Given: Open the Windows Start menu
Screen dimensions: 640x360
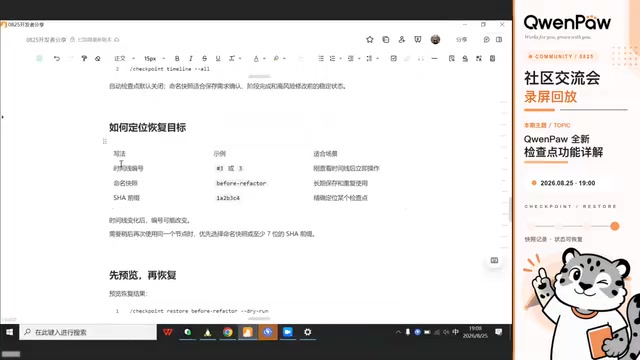Looking at the screenshot, I should pyautogui.click(x=9, y=332).
